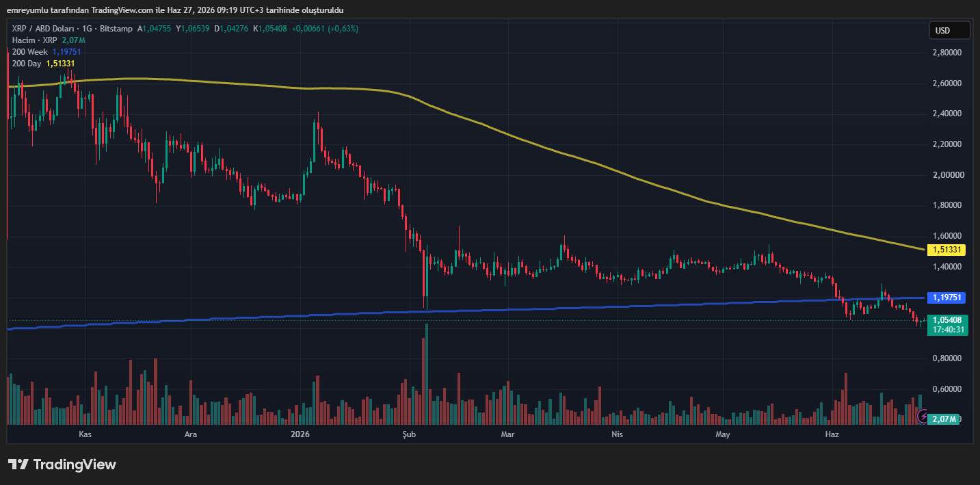Click the green 1,05408 current price label
This screenshot has width=980, height=485.
[x=947, y=319]
